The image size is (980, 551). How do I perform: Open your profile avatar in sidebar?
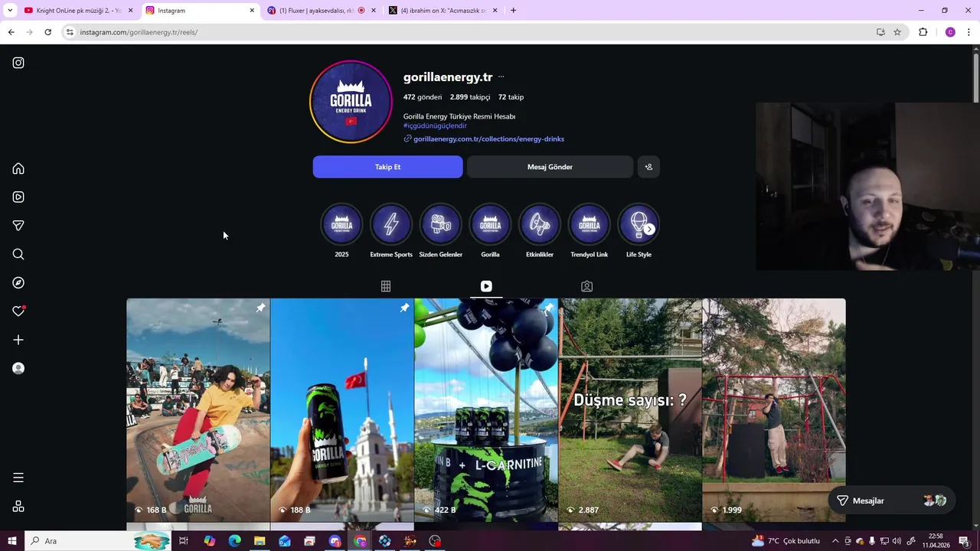[18, 368]
